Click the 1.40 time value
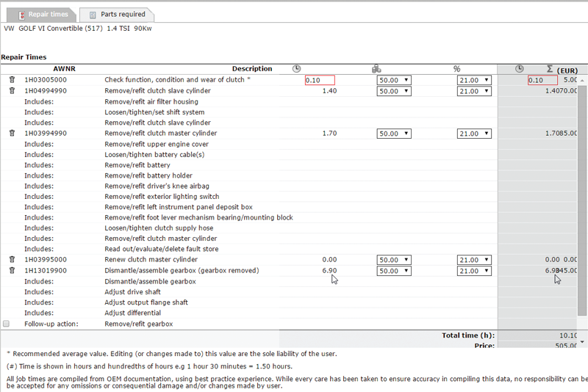 tap(329, 90)
